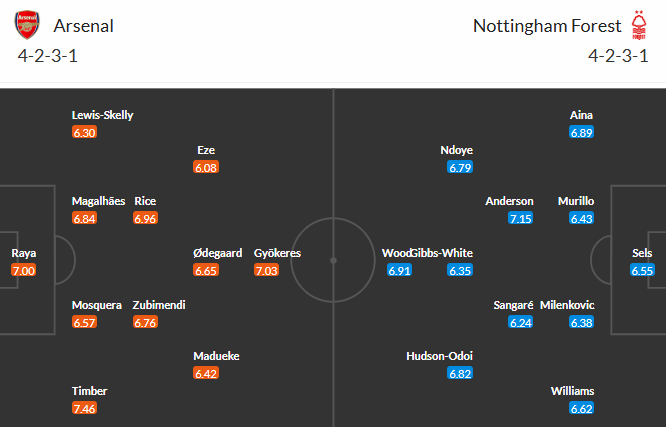Click the Nottingham Forest crest icon

tap(640, 26)
